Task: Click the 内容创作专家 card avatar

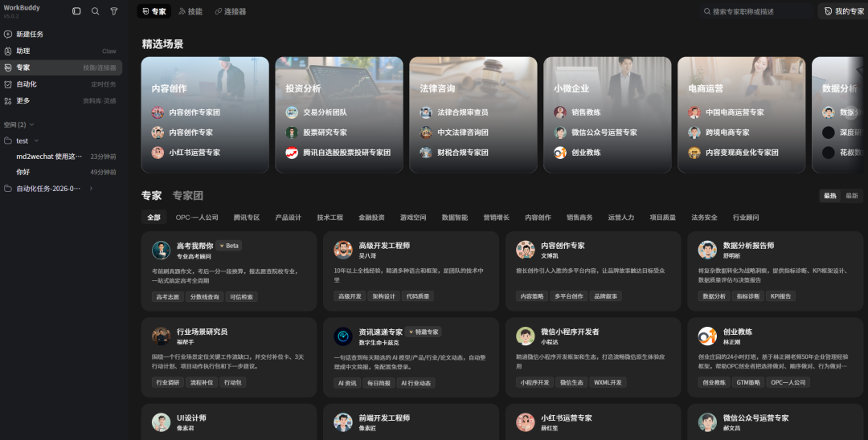Action: (x=526, y=250)
